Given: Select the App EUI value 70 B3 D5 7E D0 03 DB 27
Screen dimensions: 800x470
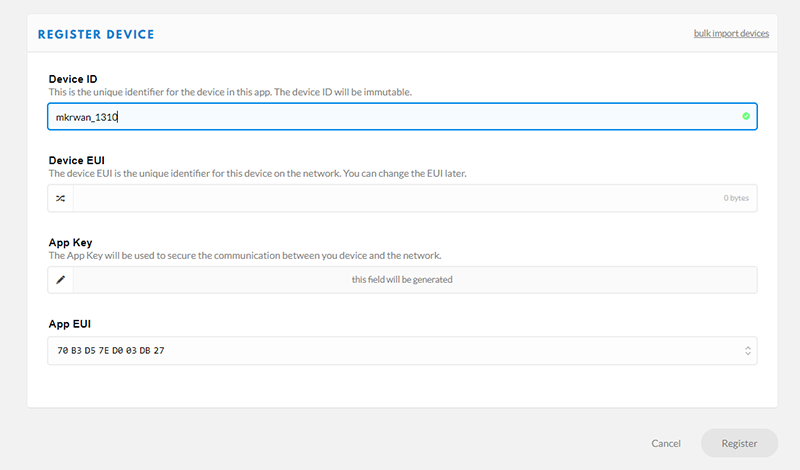Looking at the screenshot, I should [111, 351].
